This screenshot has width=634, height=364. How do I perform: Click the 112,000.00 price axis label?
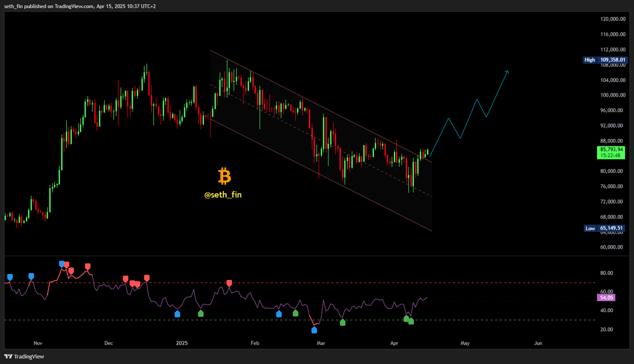pos(613,50)
